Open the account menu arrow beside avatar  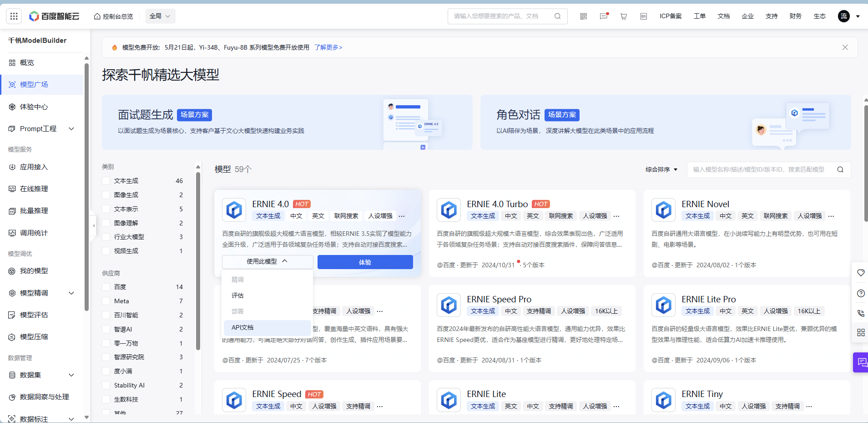(858, 16)
